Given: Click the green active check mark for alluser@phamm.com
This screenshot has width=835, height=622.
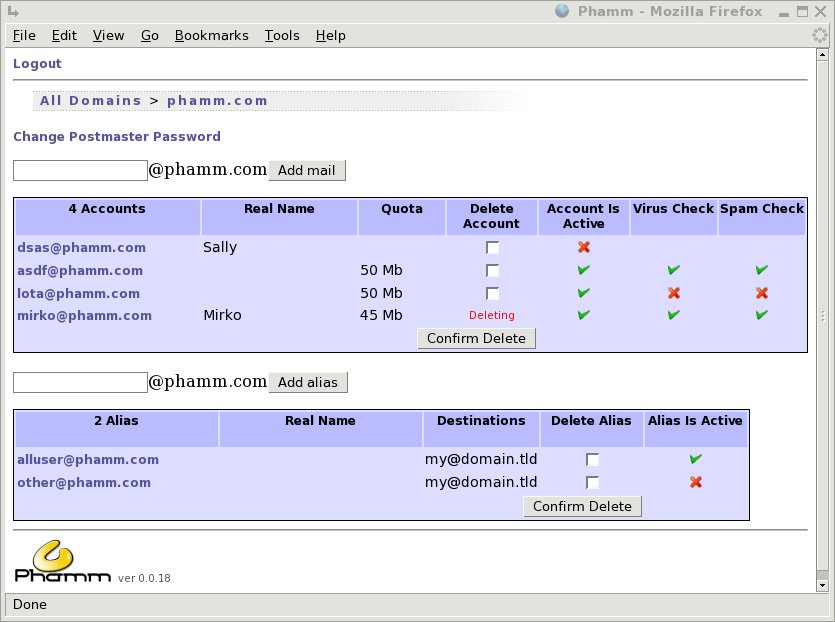Looking at the screenshot, I should (x=696, y=459).
